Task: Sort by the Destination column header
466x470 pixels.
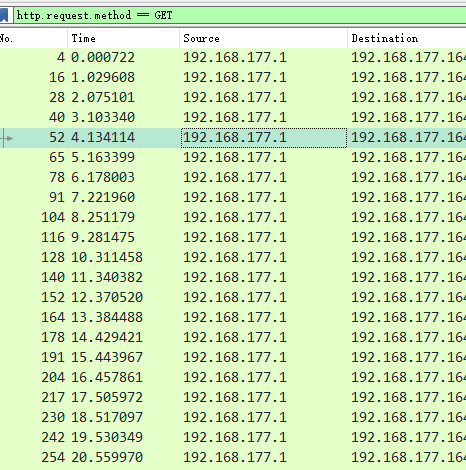Action: [x=407, y=38]
